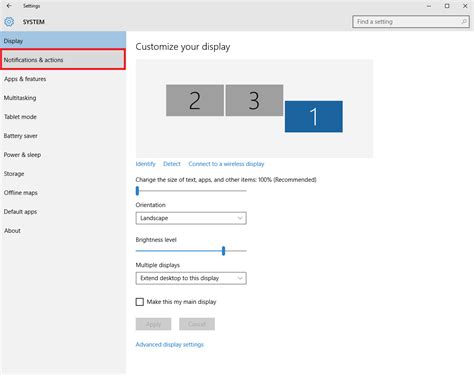The width and height of the screenshot is (474, 375).
Task: Select monitor 1 in display layout
Action: click(314, 117)
